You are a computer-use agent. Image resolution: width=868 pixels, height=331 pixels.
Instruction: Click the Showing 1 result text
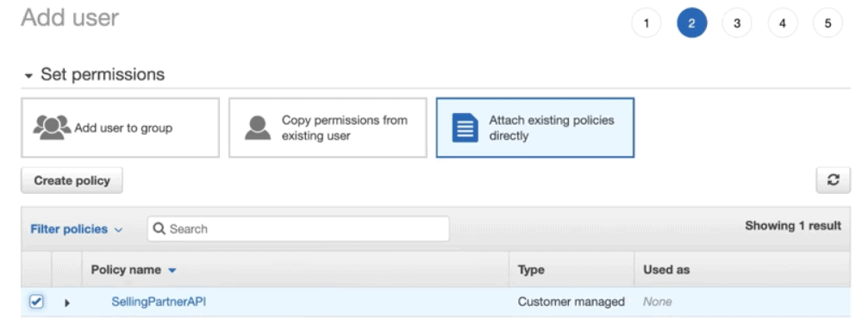[793, 225]
